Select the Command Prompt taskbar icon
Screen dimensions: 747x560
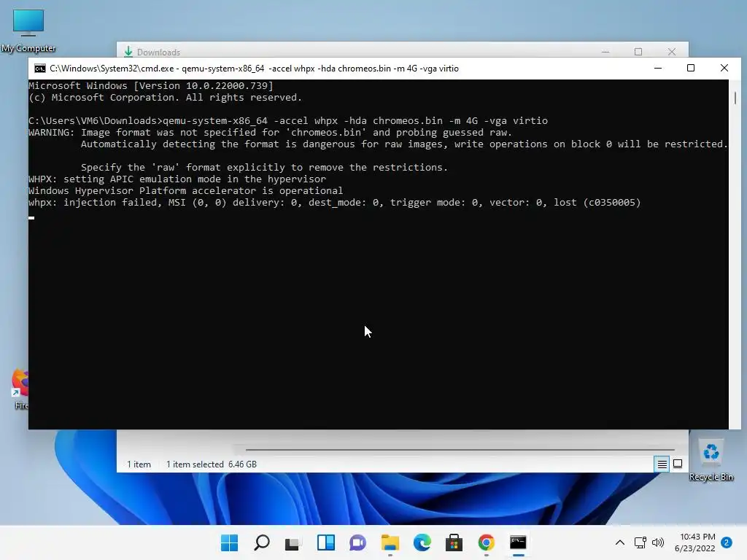point(519,542)
